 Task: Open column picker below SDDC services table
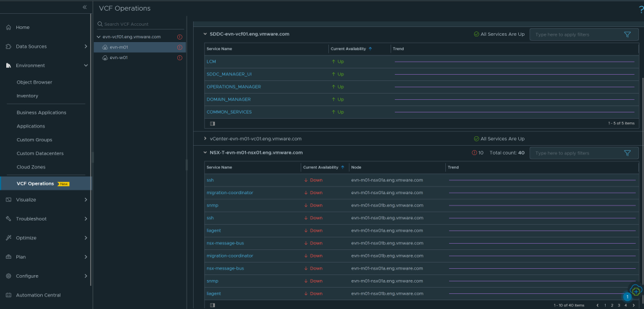pos(212,124)
